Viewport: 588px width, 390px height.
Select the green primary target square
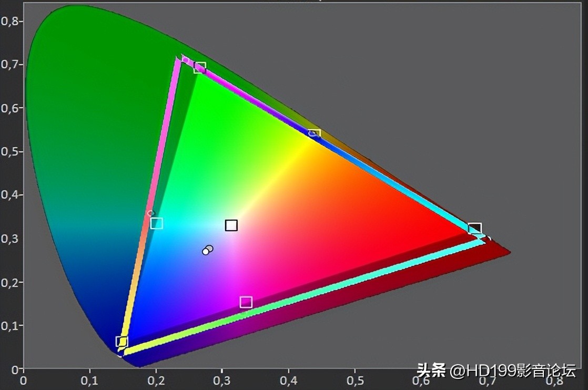(200, 68)
